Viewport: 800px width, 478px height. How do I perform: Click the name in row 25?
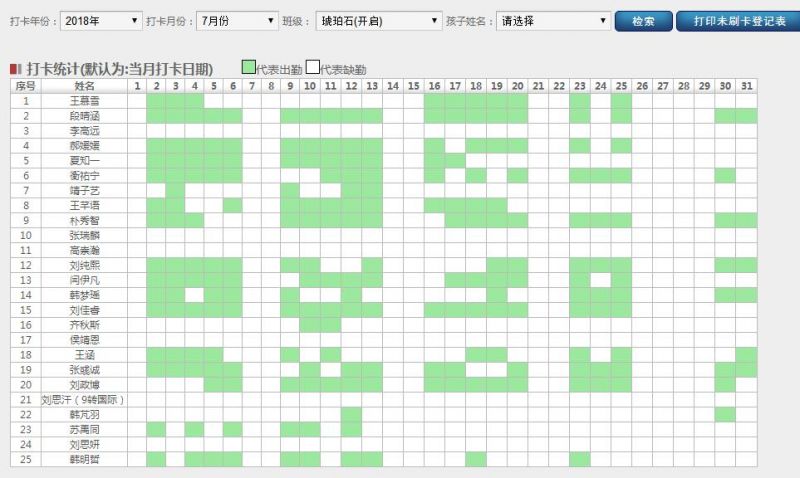[84, 459]
